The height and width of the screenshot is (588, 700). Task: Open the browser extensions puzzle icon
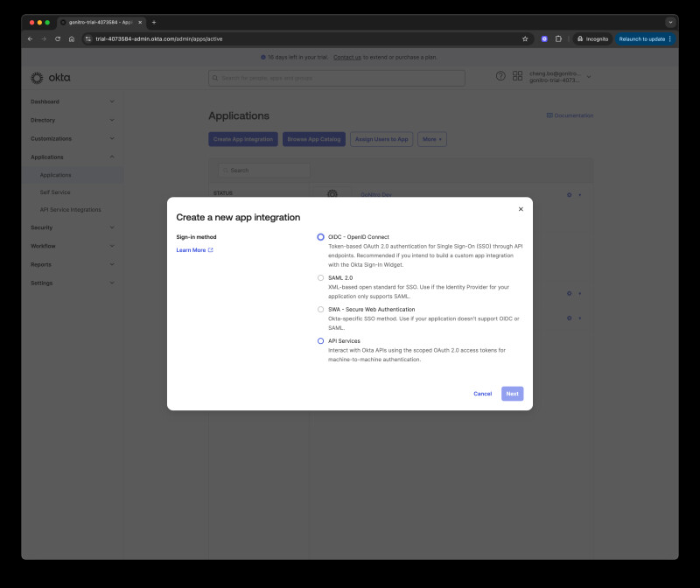click(558, 39)
